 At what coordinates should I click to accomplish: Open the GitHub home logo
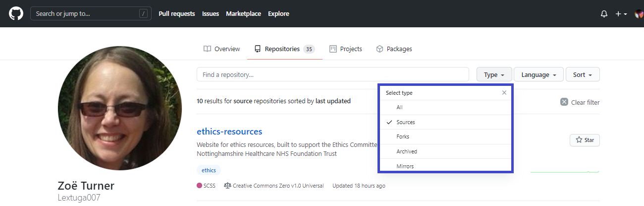16,13
